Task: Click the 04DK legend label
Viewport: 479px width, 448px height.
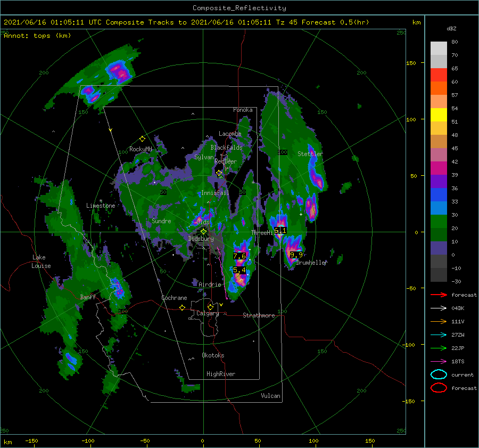Action: (458, 308)
